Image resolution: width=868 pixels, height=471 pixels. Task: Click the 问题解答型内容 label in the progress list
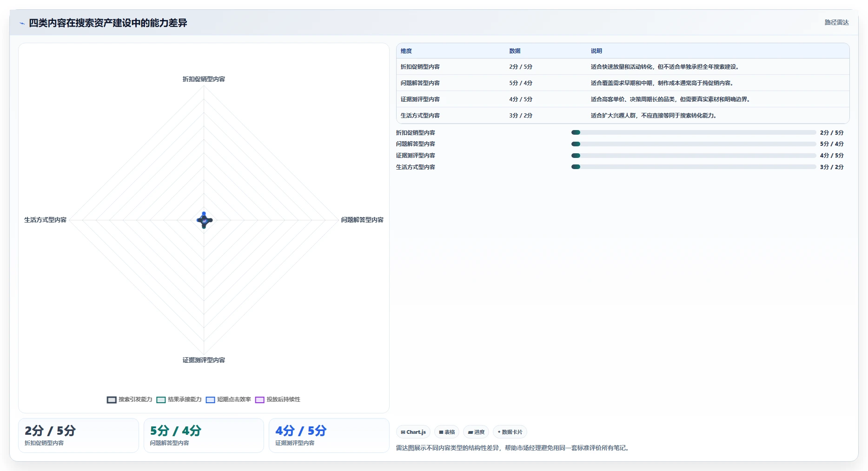click(416, 144)
